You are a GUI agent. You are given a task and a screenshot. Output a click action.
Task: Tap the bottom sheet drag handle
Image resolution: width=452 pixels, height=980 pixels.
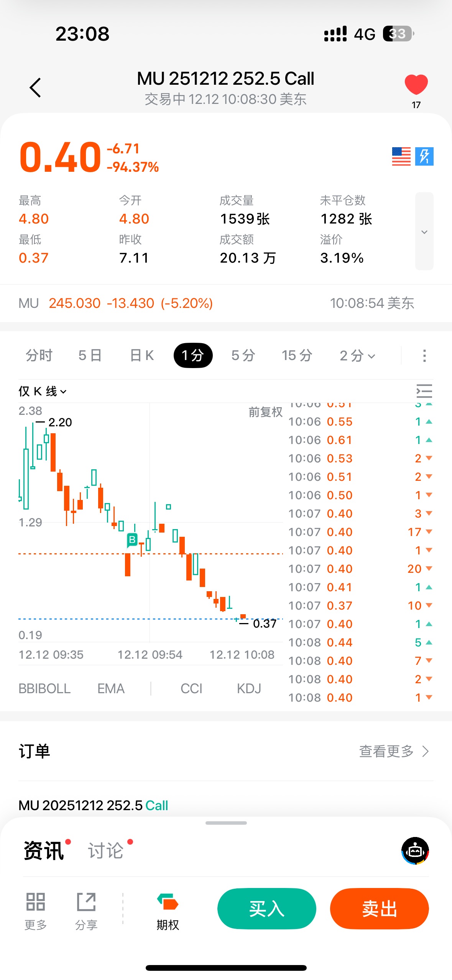[226, 823]
